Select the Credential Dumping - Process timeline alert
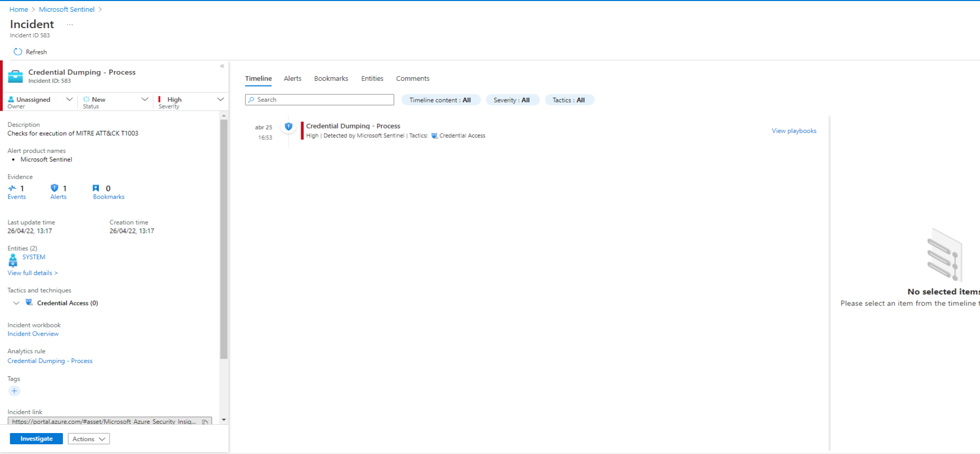The width and height of the screenshot is (980, 454). pos(353,126)
